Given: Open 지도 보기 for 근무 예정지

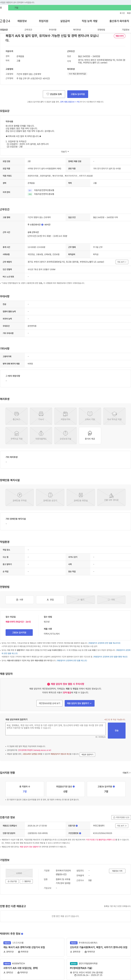Looking at the screenshot, I should pyautogui.click(x=122, y=262).
